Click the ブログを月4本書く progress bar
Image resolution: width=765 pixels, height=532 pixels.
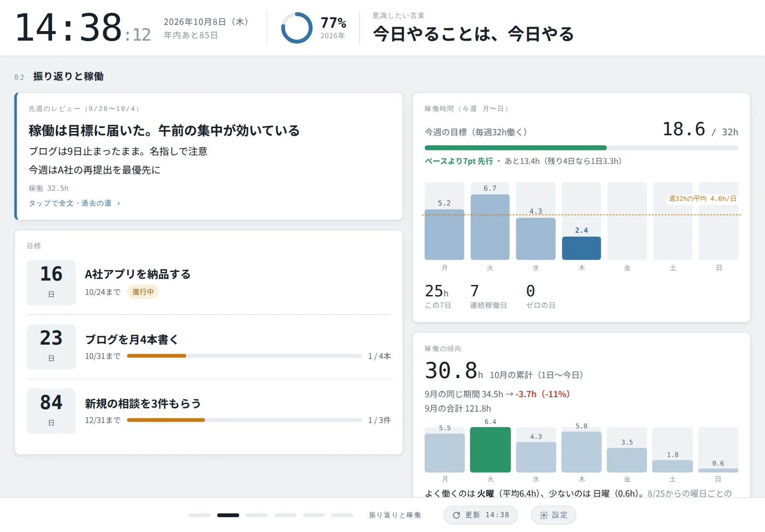[x=244, y=356]
